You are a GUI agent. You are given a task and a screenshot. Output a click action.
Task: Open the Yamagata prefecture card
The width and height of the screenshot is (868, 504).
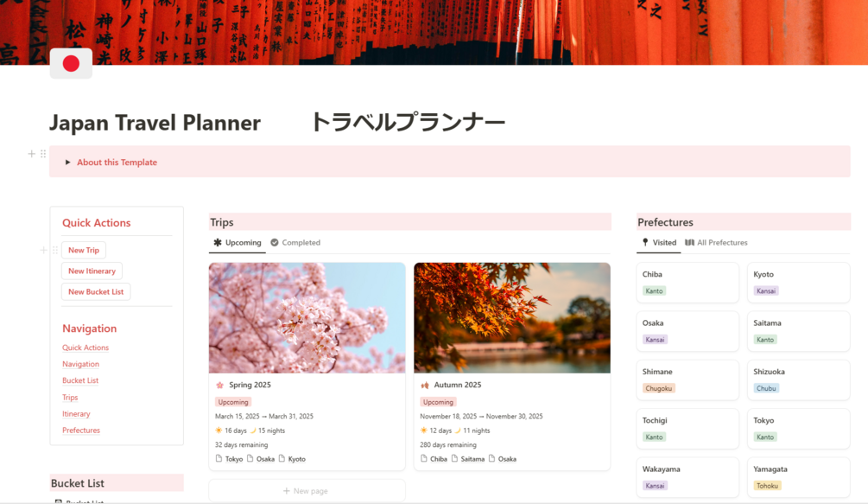pyautogui.click(x=798, y=477)
